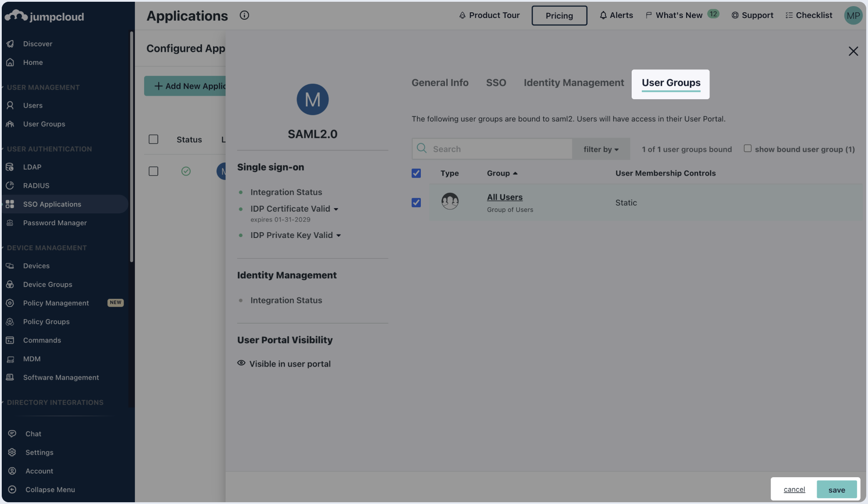Toggle the select-all groups header checkbox

pos(416,173)
